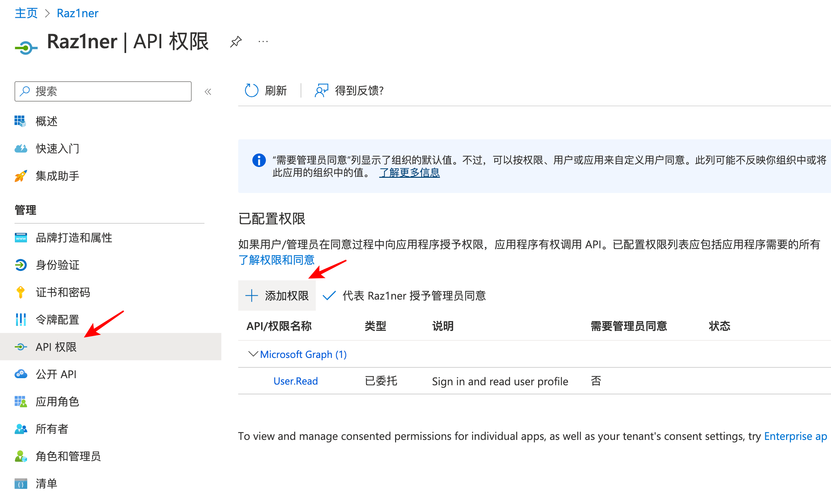The height and width of the screenshot is (504, 831).
Task: Click the 身份验证 arrow icon
Action: (x=21, y=265)
